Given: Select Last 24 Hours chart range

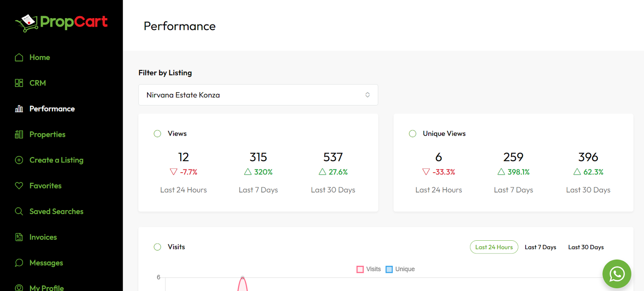Looking at the screenshot, I should tap(494, 247).
